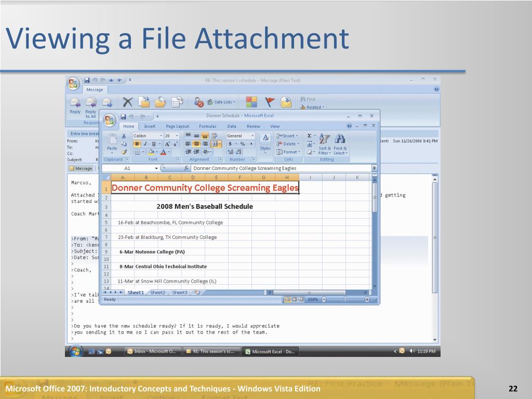The width and height of the screenshot is (532, 399).
Task: Open the Calibri font name dropdown
Action: pos(162,136)
